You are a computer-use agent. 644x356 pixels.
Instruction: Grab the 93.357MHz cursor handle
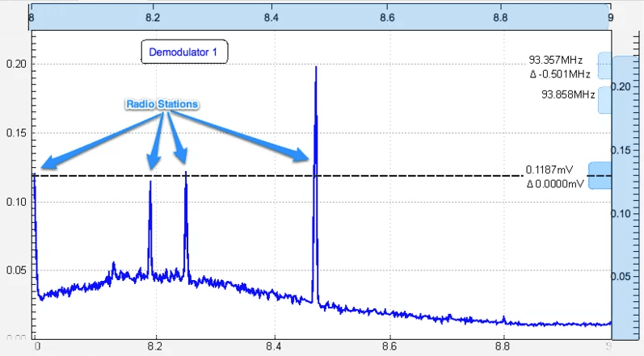[604, 65]
